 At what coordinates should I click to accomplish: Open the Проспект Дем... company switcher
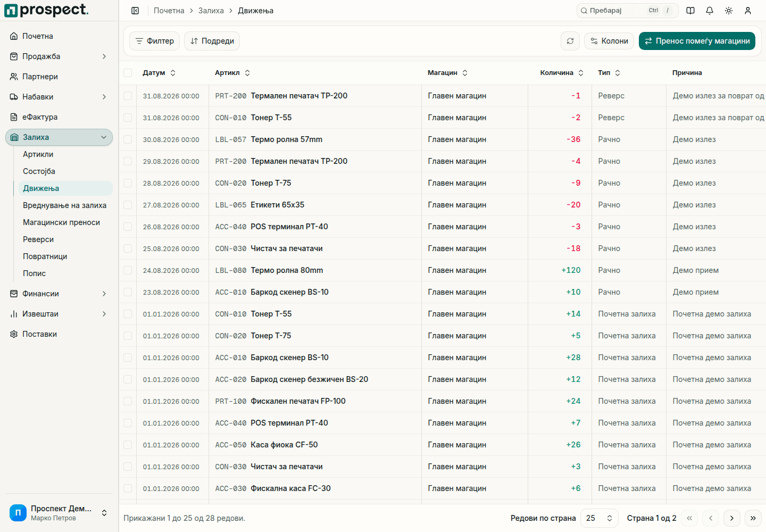[x=59, y=513]
